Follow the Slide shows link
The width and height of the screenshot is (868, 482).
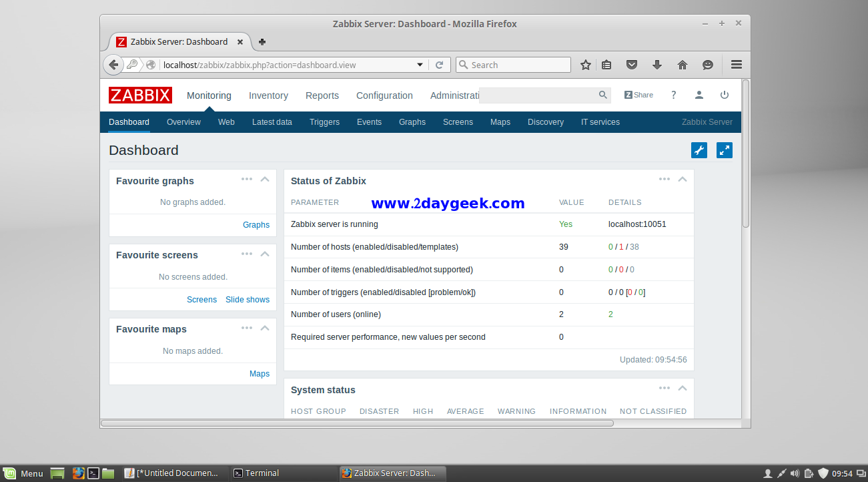pyautogui.click(x=248, y=300)
